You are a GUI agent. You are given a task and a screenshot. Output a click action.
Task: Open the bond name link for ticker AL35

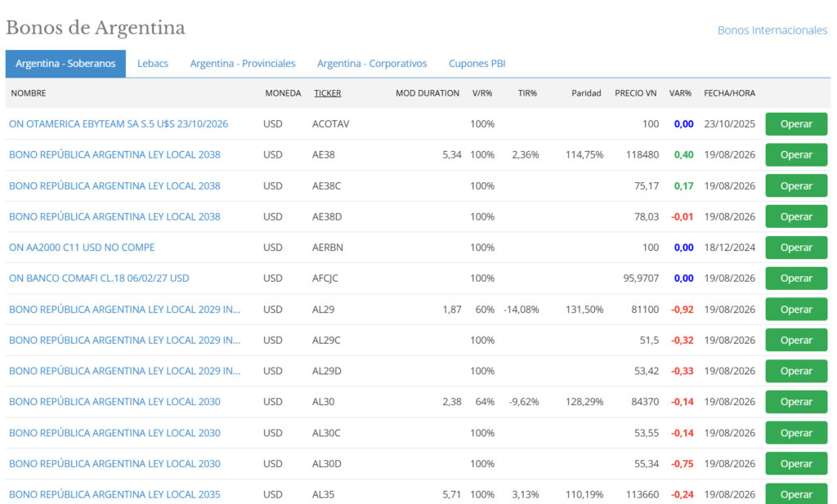pyautogui.click(x=114, y=494)
